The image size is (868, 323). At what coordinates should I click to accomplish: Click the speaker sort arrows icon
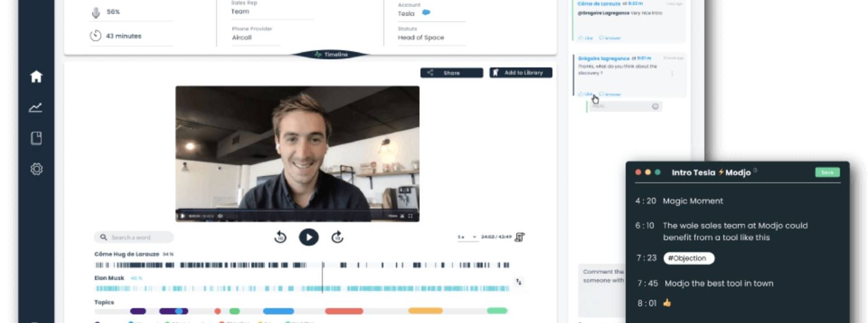click(519, 282)
